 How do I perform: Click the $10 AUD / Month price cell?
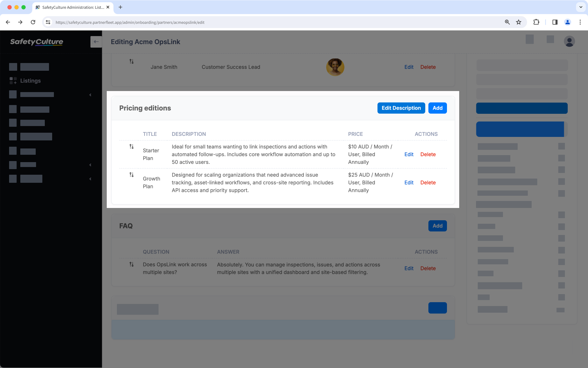(370, 154)
